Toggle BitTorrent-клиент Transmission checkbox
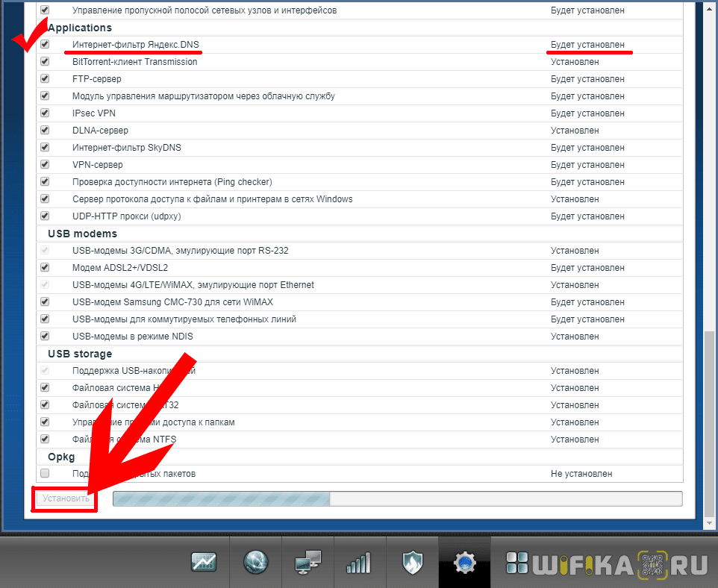Screen dimensions: 718x588 [45, 62]
